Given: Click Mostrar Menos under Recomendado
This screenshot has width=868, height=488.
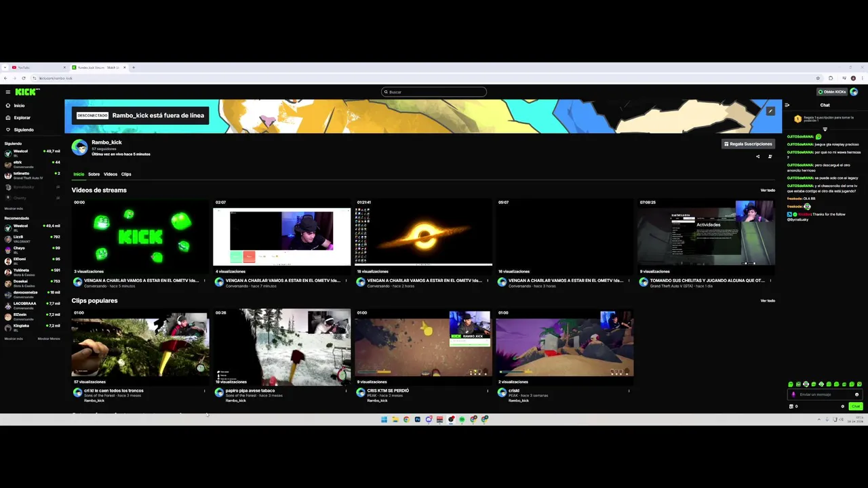Looking at the screenshot, I should click(49, 338).
